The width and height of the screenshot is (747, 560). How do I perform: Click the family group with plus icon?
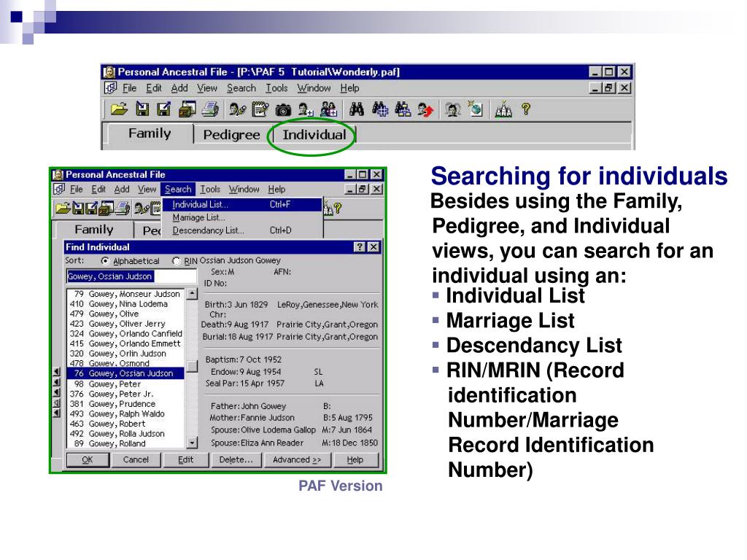pyautogui.click(x=329, y=109)
